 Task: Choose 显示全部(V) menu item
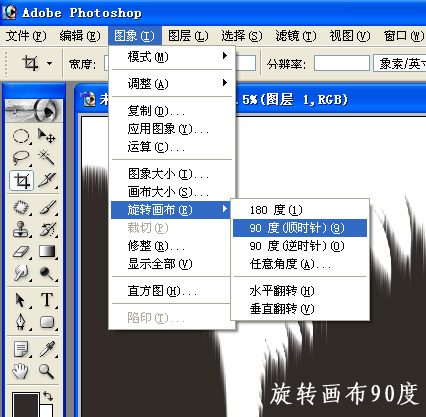click(x=171, y=264)
